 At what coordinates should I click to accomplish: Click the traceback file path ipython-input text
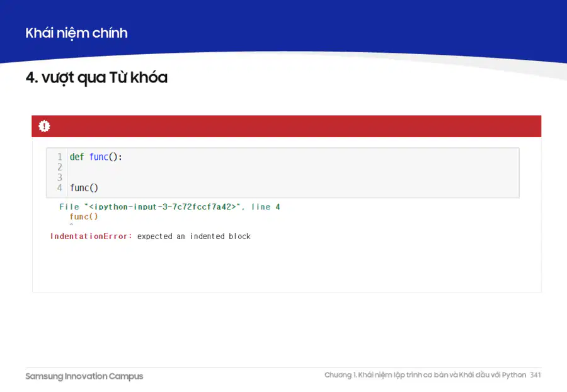point(162,207)
